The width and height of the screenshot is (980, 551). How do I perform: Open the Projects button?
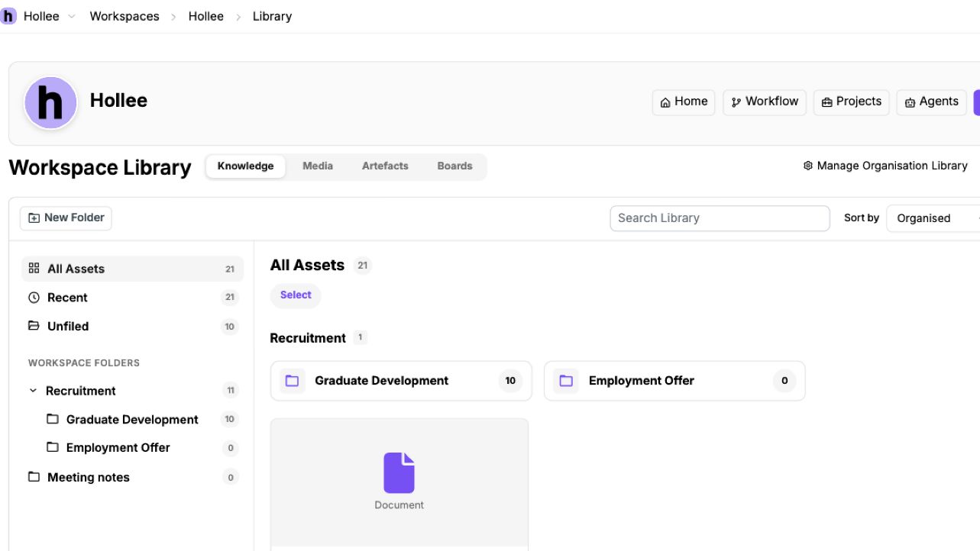[852, 101]
